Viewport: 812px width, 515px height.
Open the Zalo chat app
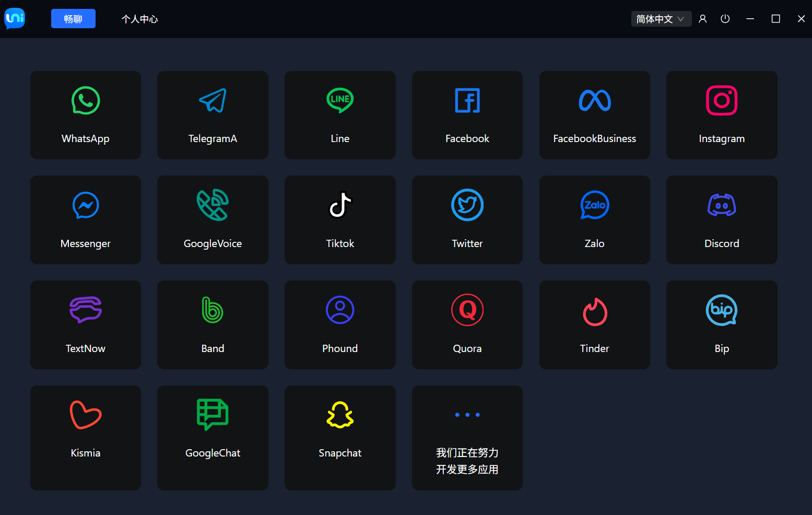(595, 220)
